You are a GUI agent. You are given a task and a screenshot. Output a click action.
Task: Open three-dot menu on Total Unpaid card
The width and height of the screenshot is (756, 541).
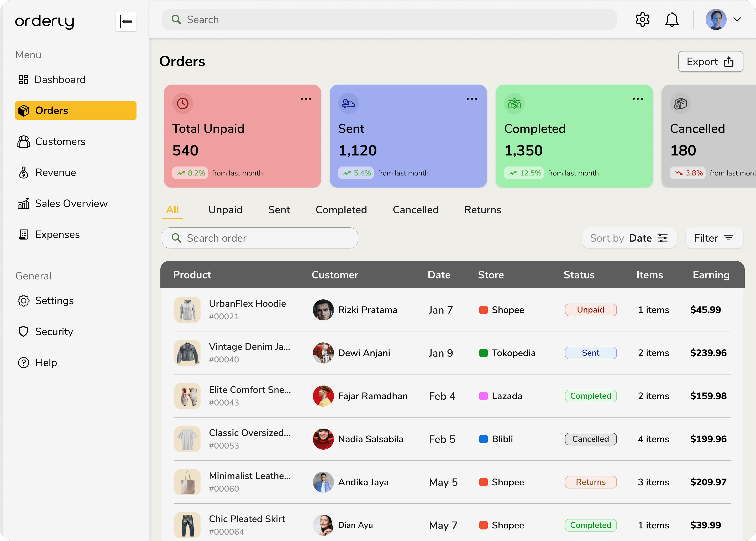(x=306, y=99)
